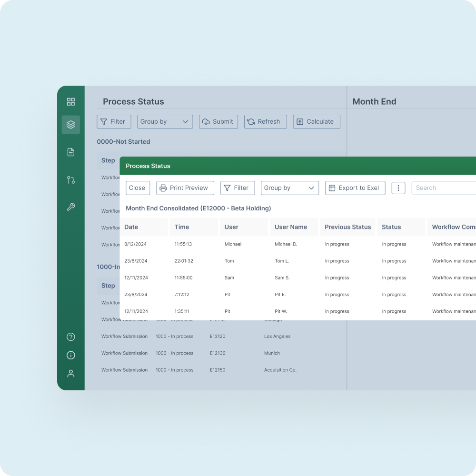Click the help question-mark icon near sidebar bottom
Image resolution: width=476 pixels, height=476 pixels.
pos(70,337)
